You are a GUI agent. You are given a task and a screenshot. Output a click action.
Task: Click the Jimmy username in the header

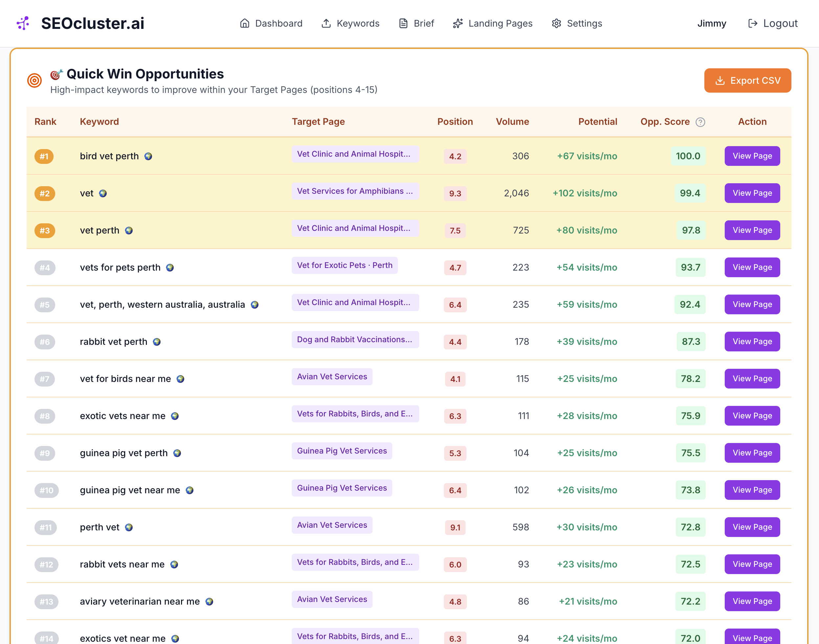point(712,23)
